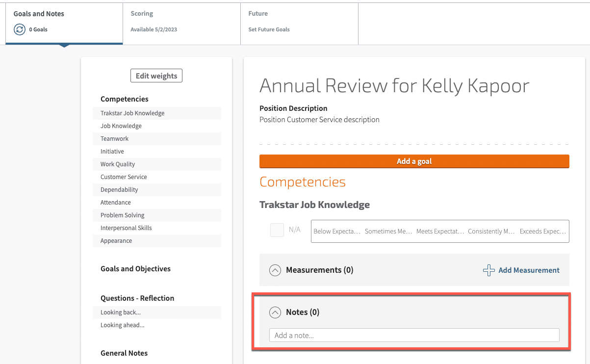Image resolution: width=590 pixels, height=364 pixels.
Task: Jump to Teamwork competency in sidebar
Action: 115,139
